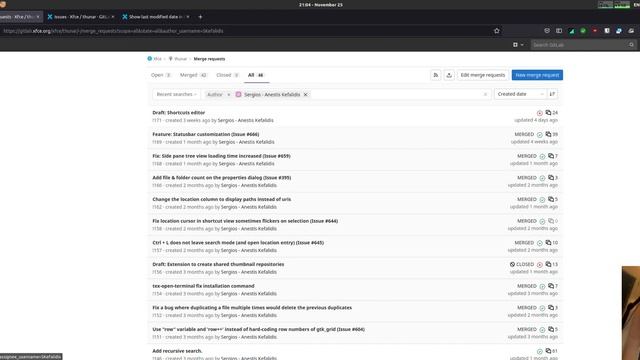Close the Show last modified date tab
Viewport: 640px width, 360px height.
click(188, 17)
